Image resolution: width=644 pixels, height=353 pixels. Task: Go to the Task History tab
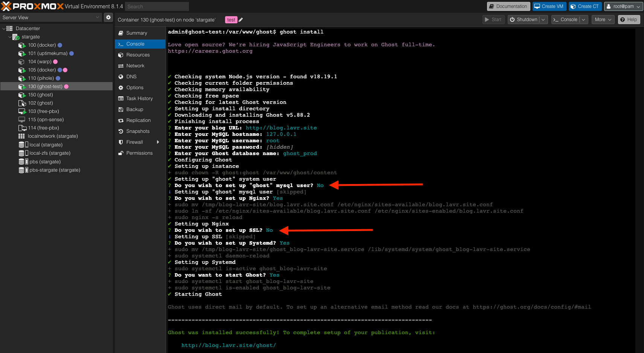[x=139, y=99]
